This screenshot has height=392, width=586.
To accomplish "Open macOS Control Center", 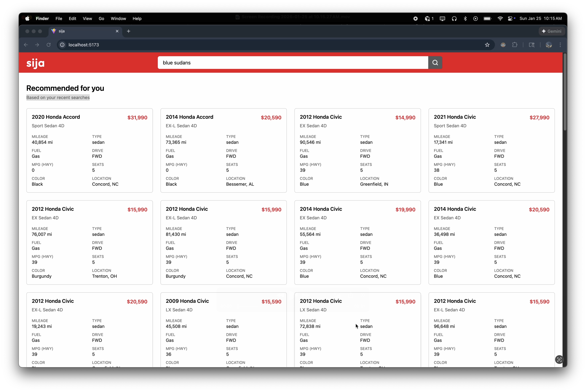I will point(510,19).
